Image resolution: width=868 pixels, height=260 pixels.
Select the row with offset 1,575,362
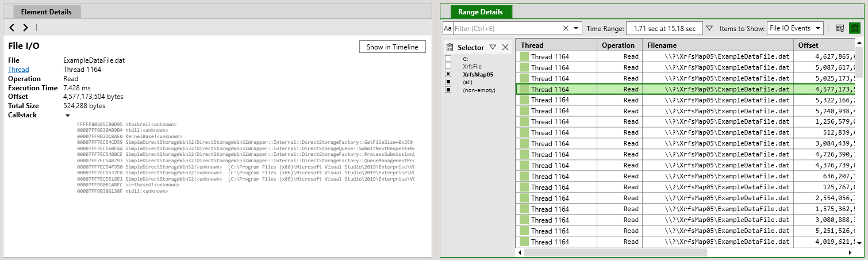coord(685,209)
